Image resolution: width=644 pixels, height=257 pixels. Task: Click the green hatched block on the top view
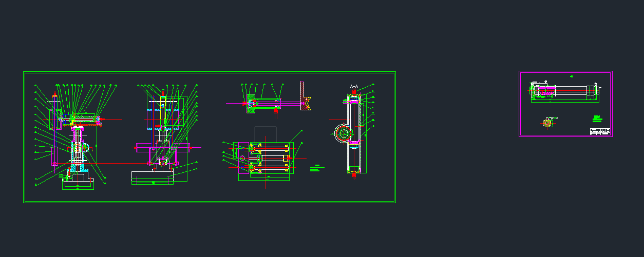(250, 103)
